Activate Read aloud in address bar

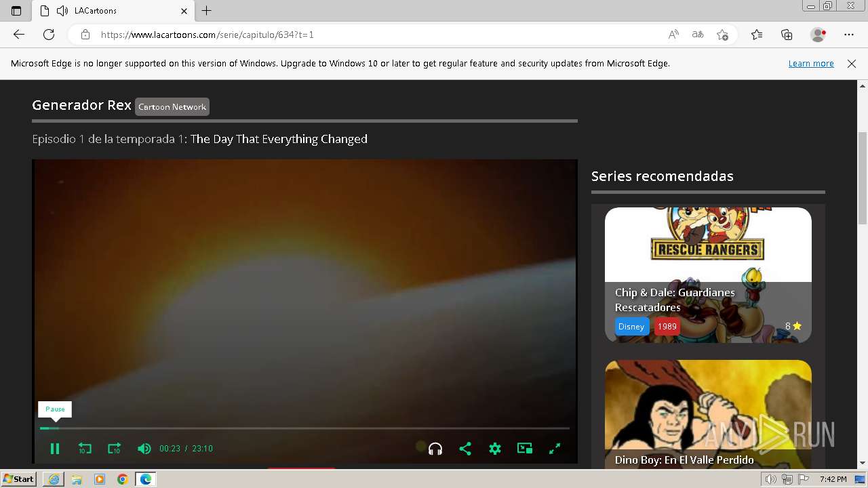click(x=673, y=35)
